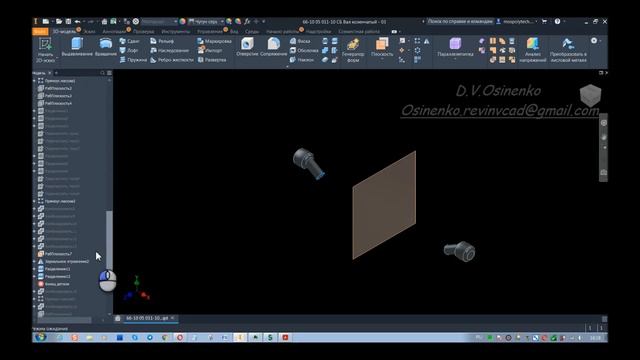Viewport: 640px width, 360px height.
Task: Open the Генератор форм shape generator
Action: 353,50
